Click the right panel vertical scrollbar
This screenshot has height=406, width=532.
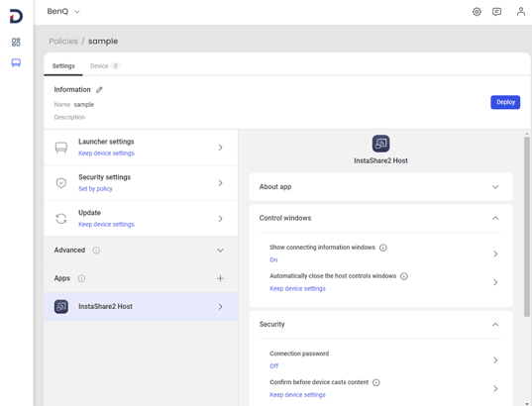tap(527, 227)
